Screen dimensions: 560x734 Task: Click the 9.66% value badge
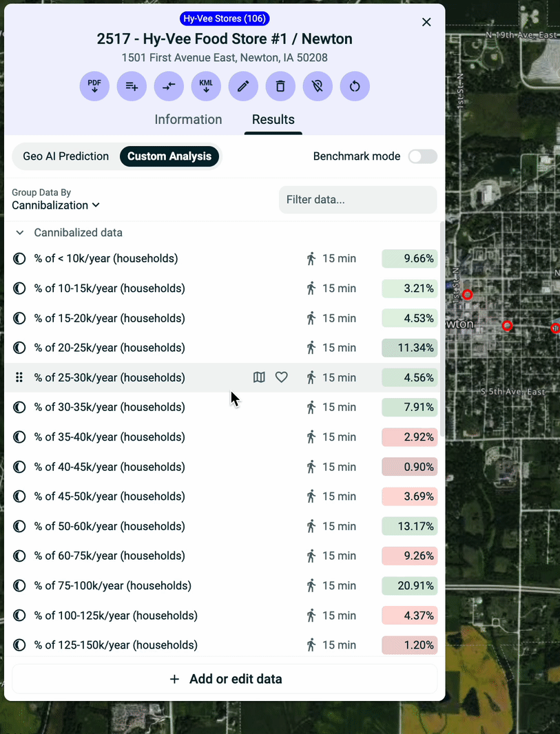(x=410, y=258)
